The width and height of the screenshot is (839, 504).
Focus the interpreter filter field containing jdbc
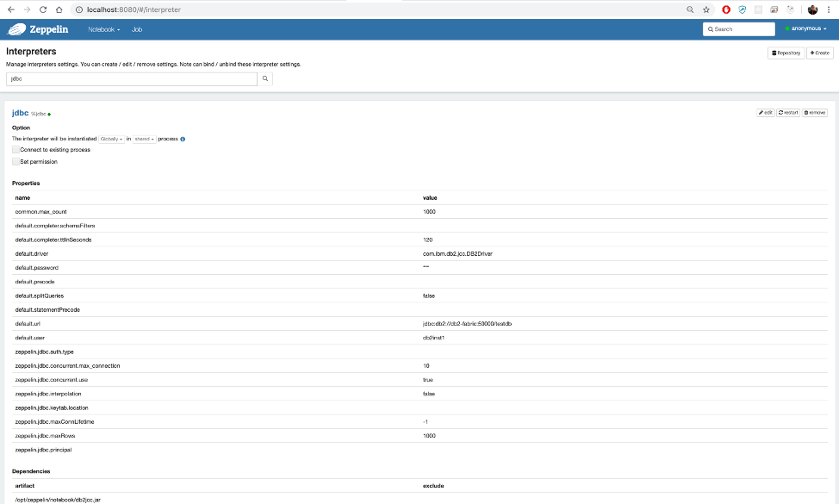pyautogui.click(x=132, y=78)
